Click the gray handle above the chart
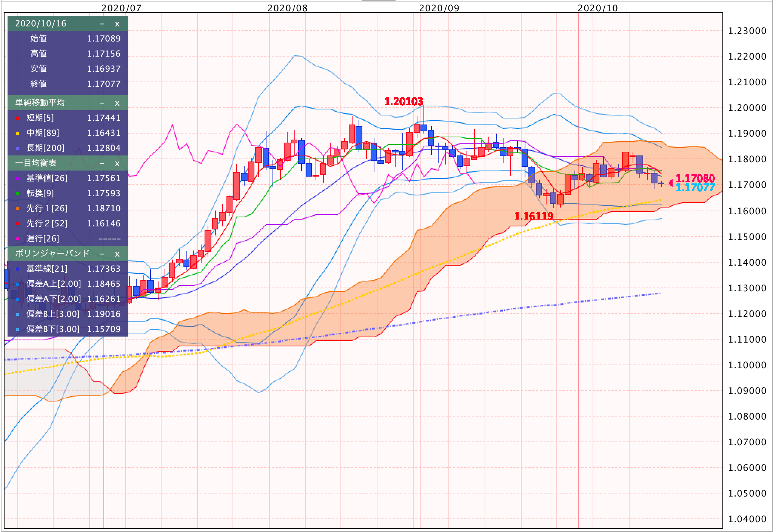The image size is (773, 532). coord(379,1)
